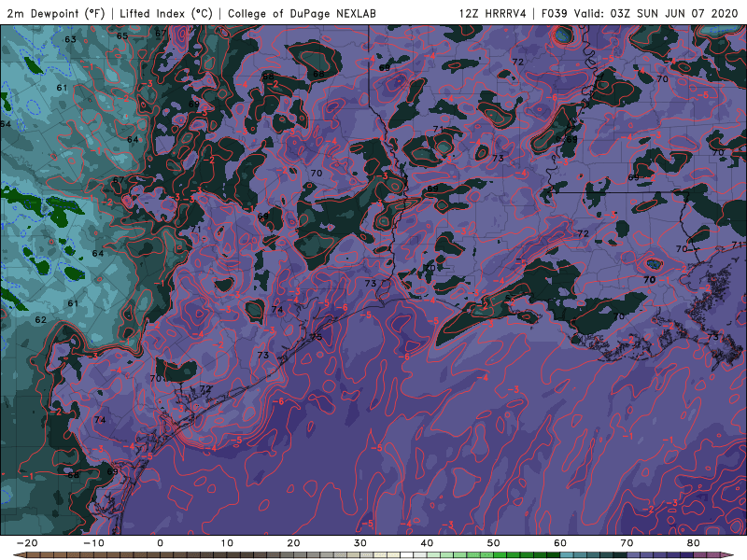The height and width of the screenshot is (560, 747).
Task: Click the '60' color scale label
Action: pyautogui.click(x=560, y=543)
